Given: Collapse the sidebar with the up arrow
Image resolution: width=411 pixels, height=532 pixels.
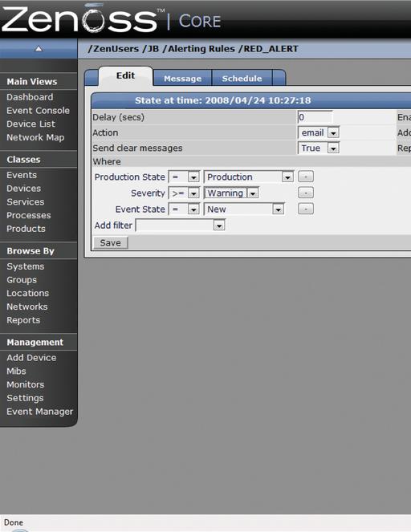Looking at the screenshot, I should point(39,49).
